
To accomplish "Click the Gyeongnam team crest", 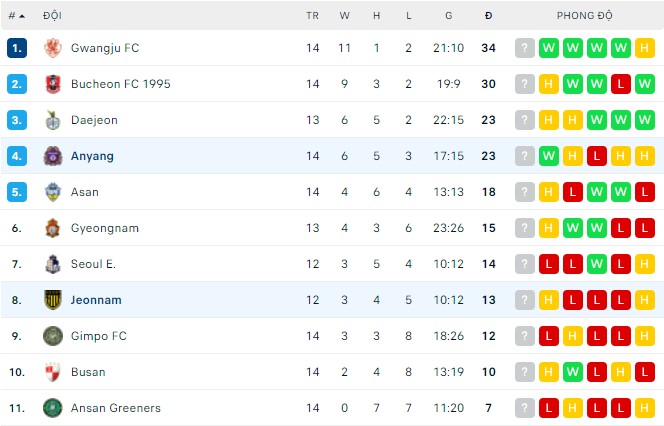I will click(x=53, y=228).
